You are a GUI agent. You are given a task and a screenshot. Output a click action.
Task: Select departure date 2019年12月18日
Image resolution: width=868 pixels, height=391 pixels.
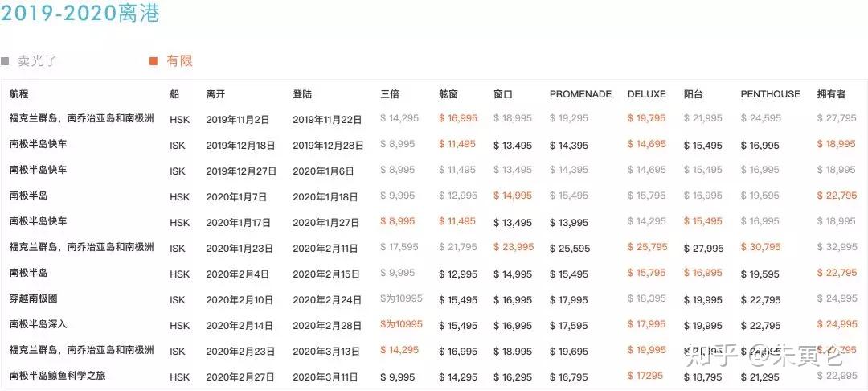pos(240,146)
